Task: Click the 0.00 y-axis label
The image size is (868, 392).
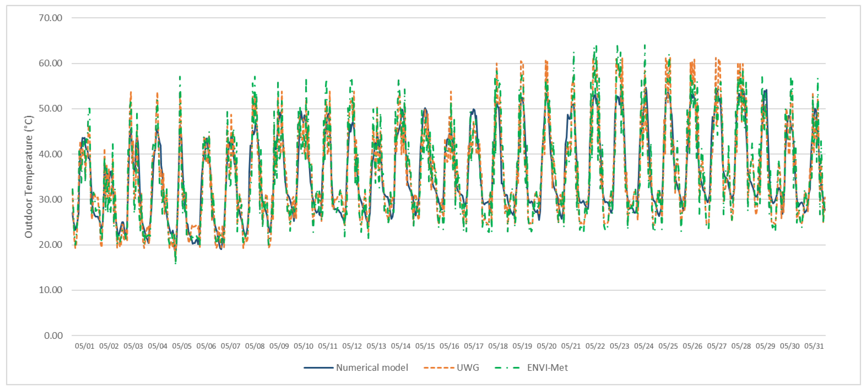Action: [x=53, y=335]
